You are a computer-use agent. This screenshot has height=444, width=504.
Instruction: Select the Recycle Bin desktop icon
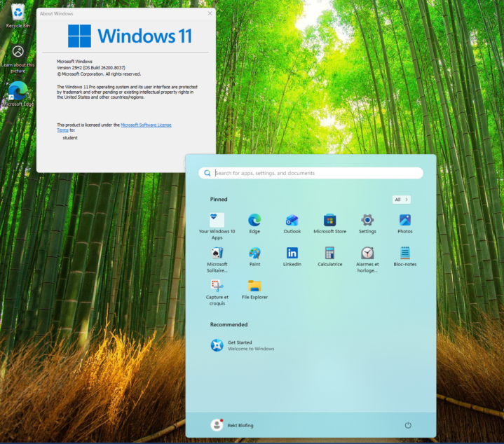tap(18, 15)
